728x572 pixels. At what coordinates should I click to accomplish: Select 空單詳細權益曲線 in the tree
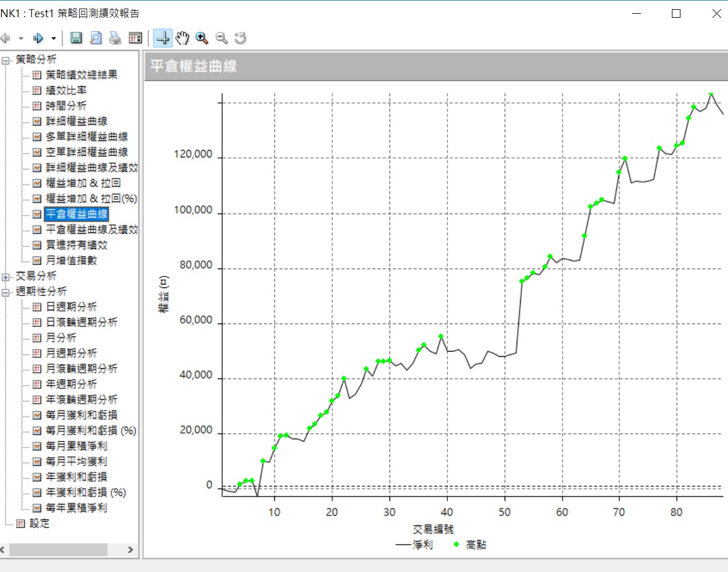click(x=87, y=152)
